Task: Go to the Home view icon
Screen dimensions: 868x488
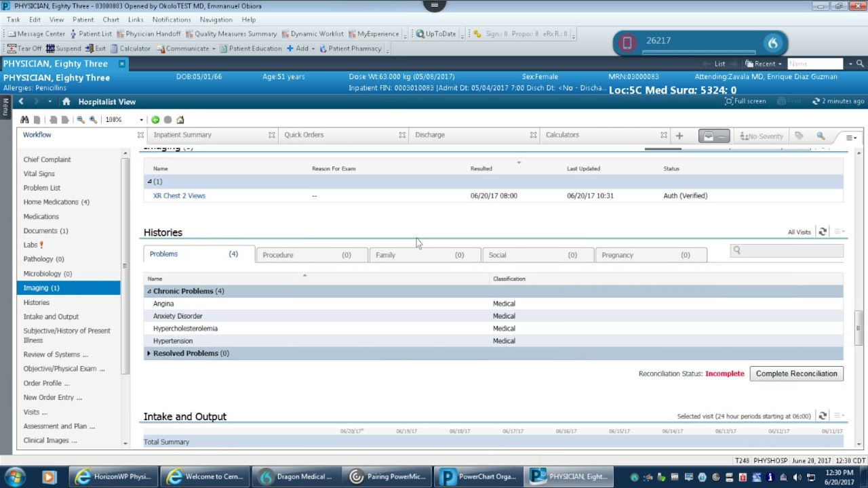Action: click(x=66, y=102)
